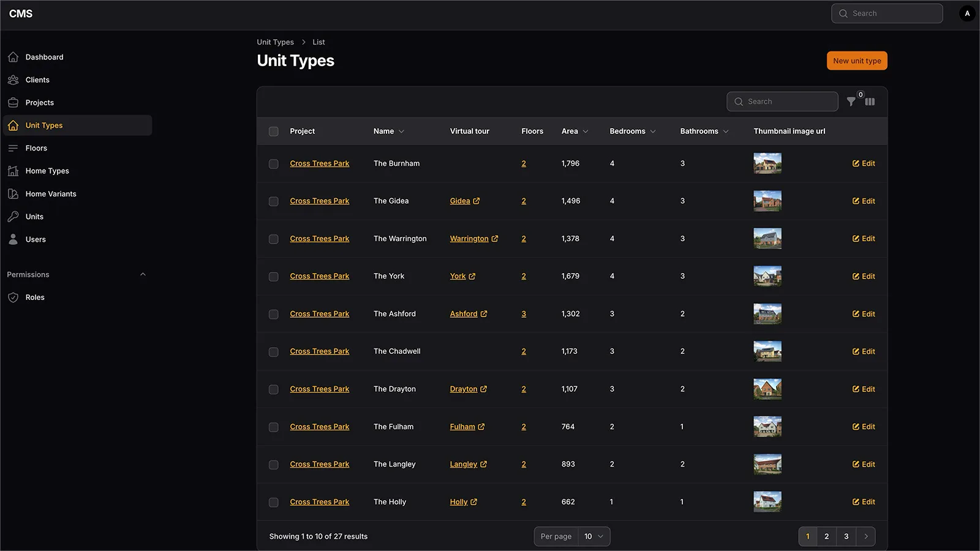
Task: Open the table filter panel
Action: [x=851, y=101]
